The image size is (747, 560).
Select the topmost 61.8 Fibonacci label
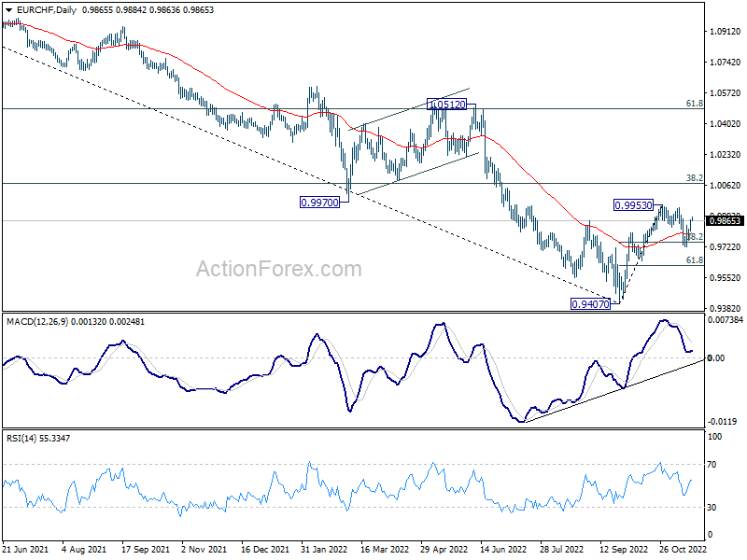tap(694, 104)
